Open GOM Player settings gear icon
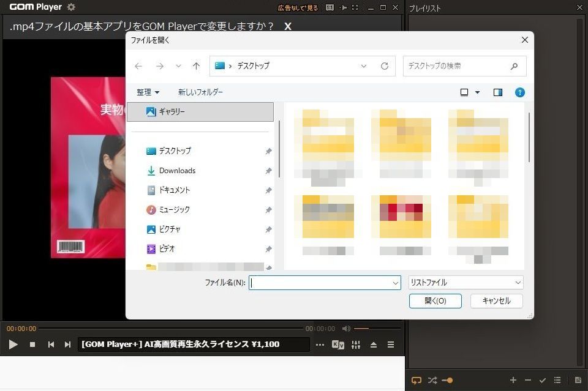Screen dimensions: 588x391 pos(71,7)
